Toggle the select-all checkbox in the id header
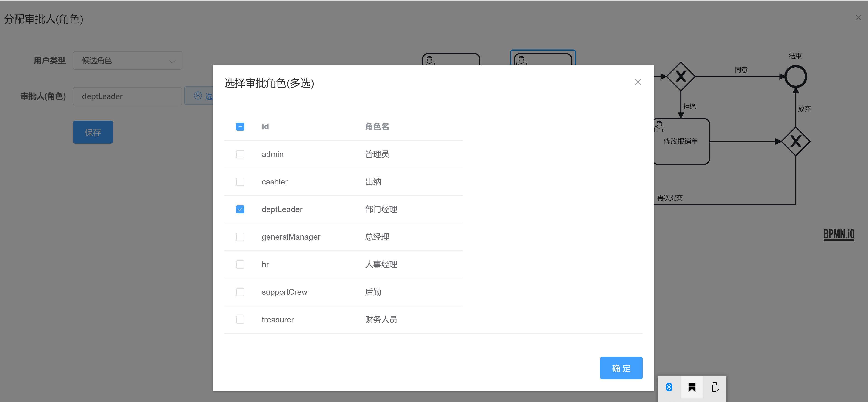This screenshot has height=402, width=868. 240,126
